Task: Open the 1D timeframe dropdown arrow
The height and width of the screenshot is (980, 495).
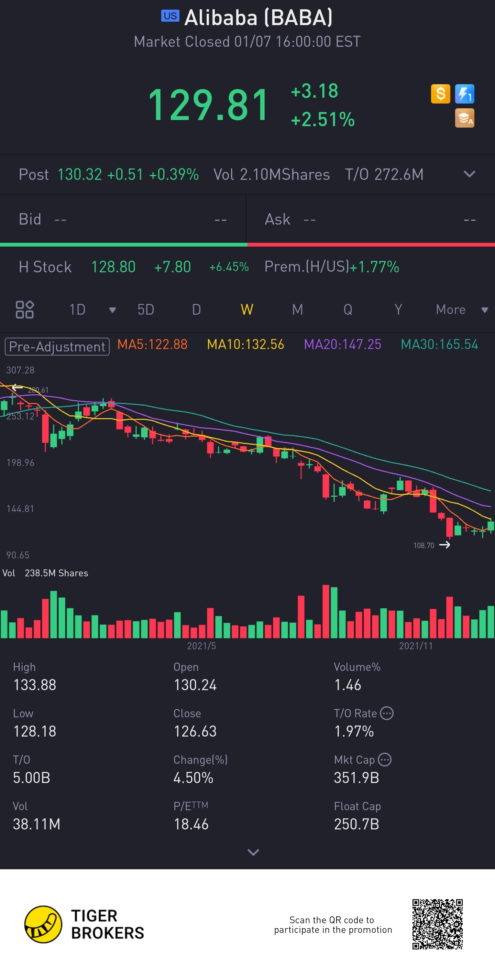Action: click(x=112, y=310)
